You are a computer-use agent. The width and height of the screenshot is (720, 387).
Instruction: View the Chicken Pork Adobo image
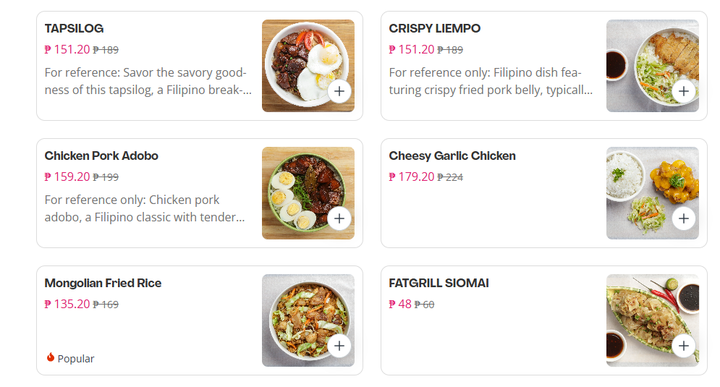(308, 193)
